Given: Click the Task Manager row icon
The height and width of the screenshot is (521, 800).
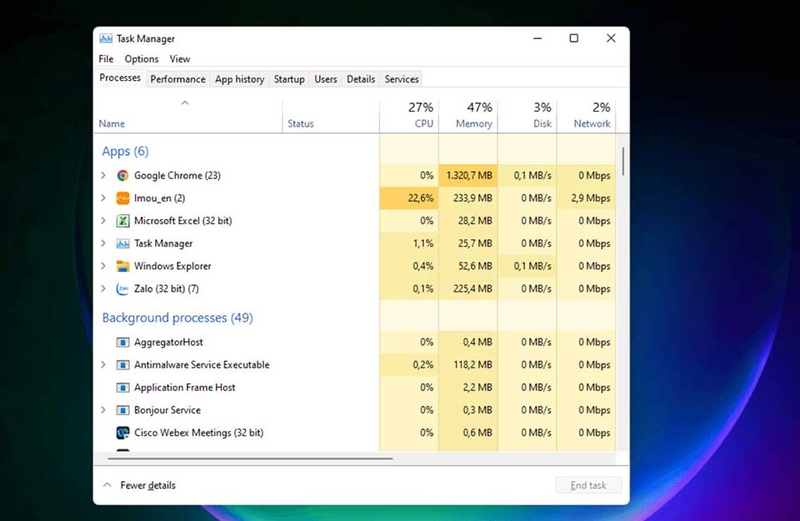Looking at the screenshot, I should click(122, 243).
